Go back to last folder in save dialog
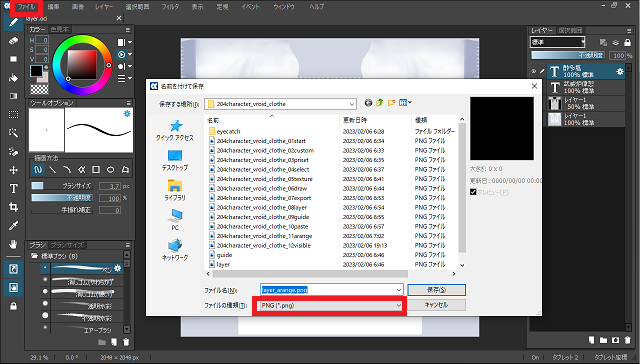This screenshot has width=640, height=364. point(368,103)
